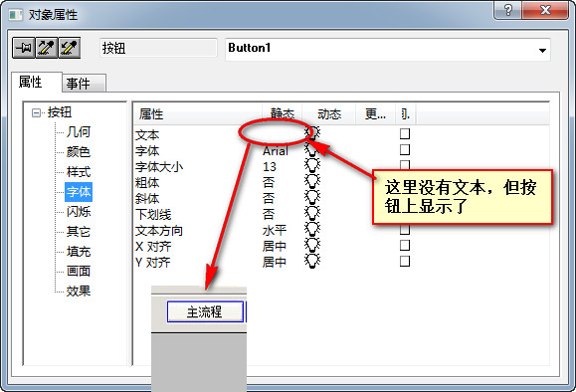Click the 否 value in 下划线 row
Image resolution: width=576 pixels, height=392 pixels.
tap(269, 214)
